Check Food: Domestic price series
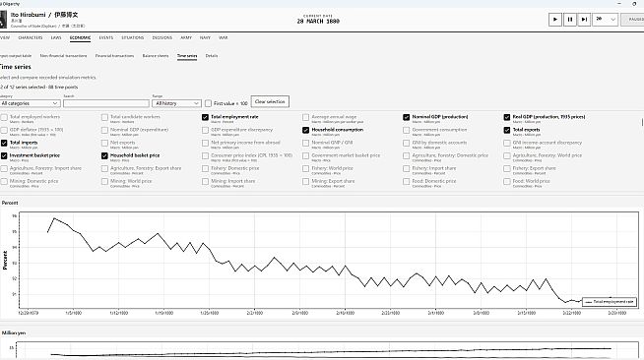The width and height of the screenshot is (644, 360). (x=407, y=182)
